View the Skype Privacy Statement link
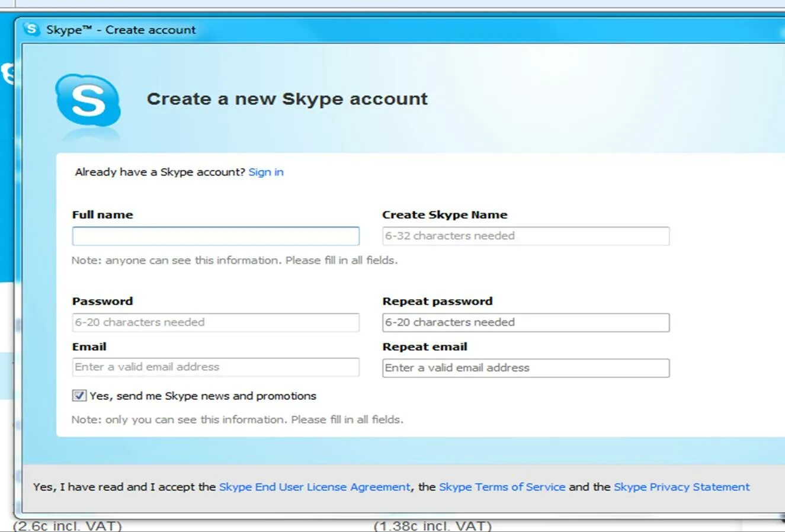Image resolution: width=785 pixels, height=532 pixels. pos(682,487)
